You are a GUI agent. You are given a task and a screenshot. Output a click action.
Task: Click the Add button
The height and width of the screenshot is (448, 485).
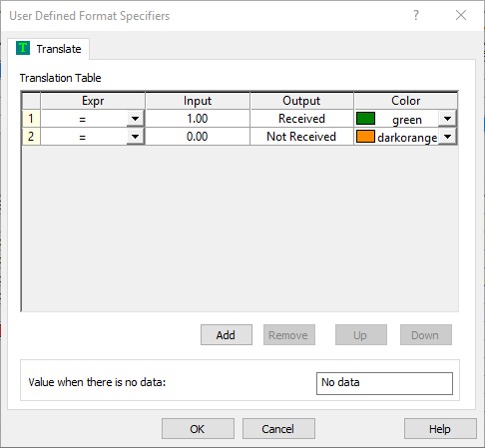pos(227,335)
